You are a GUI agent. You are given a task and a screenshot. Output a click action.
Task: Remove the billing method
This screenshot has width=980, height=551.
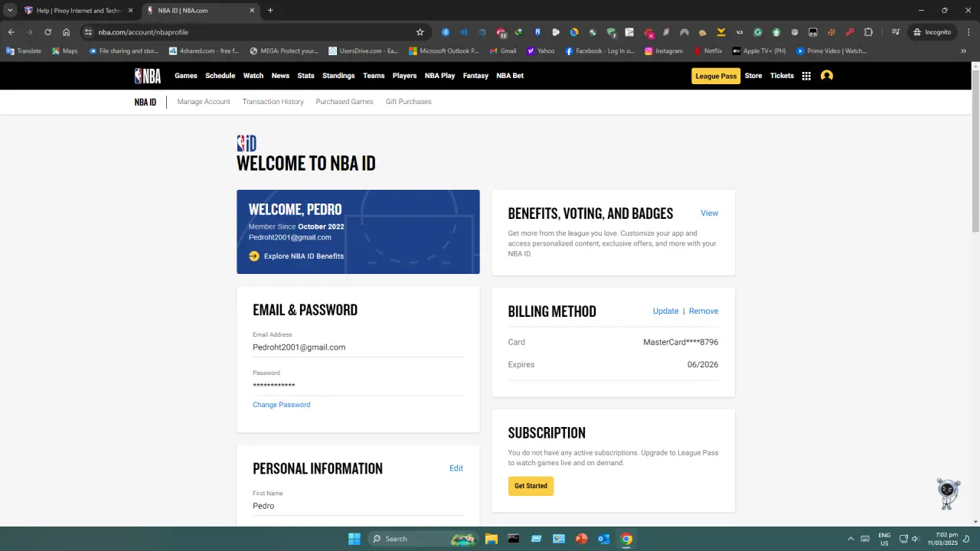pos(704,311)
